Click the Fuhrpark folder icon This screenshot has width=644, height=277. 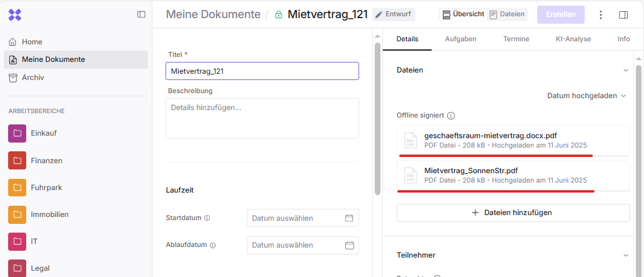(17, 188)
